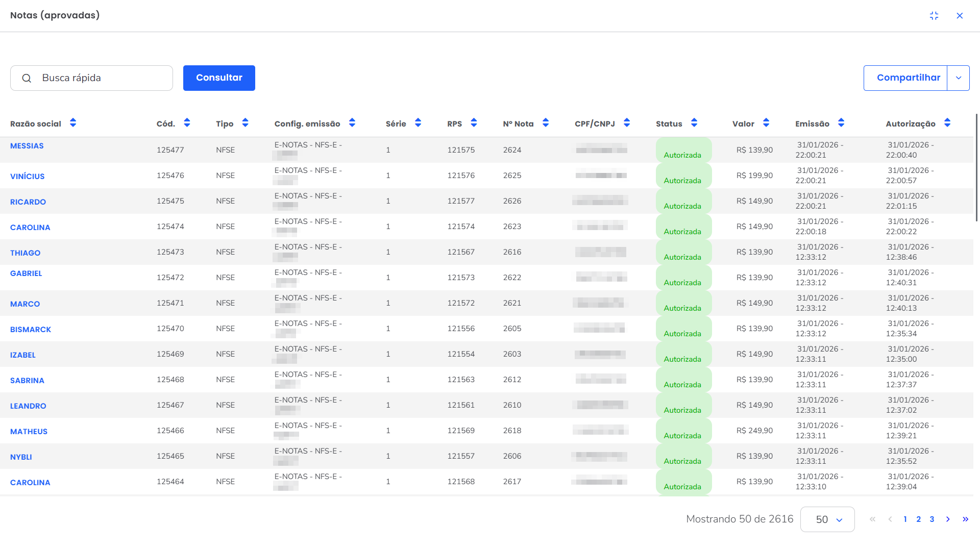Sort by Cód. column arrows
The image size is (980, 551).
[187, 123]
